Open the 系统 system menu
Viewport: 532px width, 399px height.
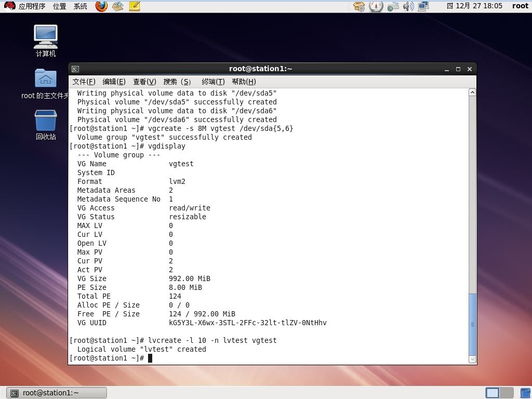point(81,6)
